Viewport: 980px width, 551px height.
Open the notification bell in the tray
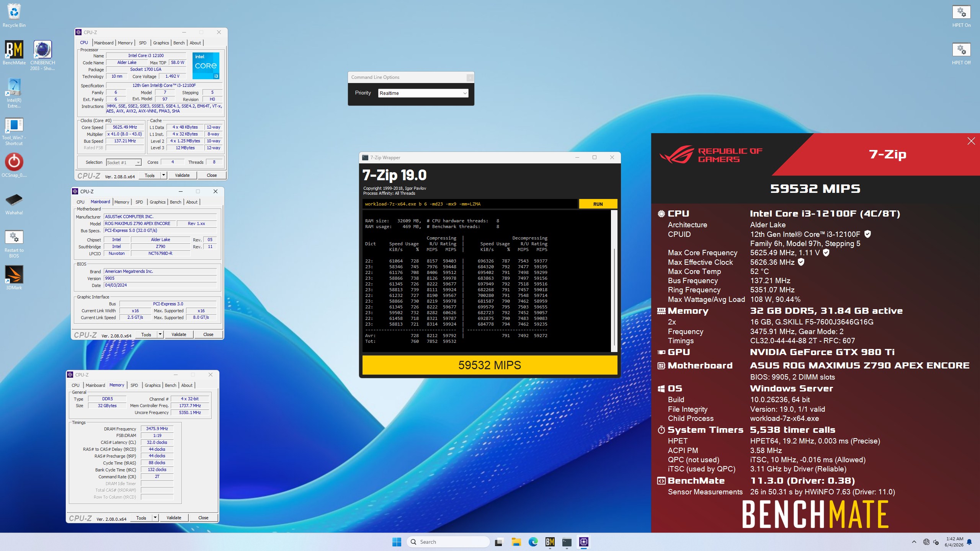pos(969,542)
